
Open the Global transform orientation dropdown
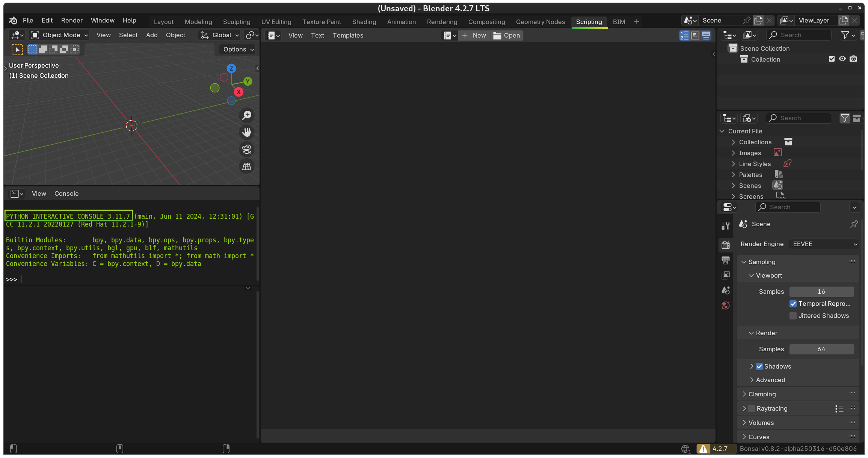pyautogui.click(x=219, y=35)
